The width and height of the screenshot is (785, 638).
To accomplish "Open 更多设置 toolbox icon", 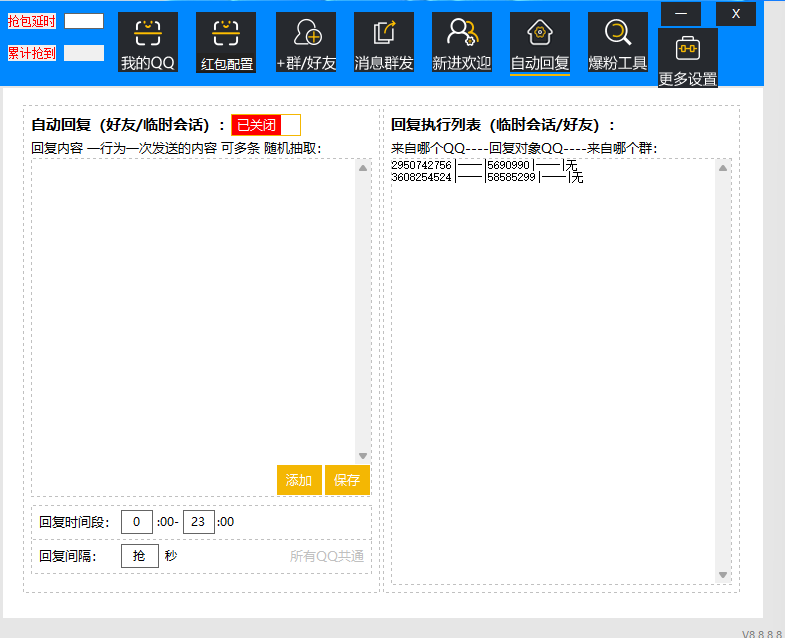I will point(687,57).
